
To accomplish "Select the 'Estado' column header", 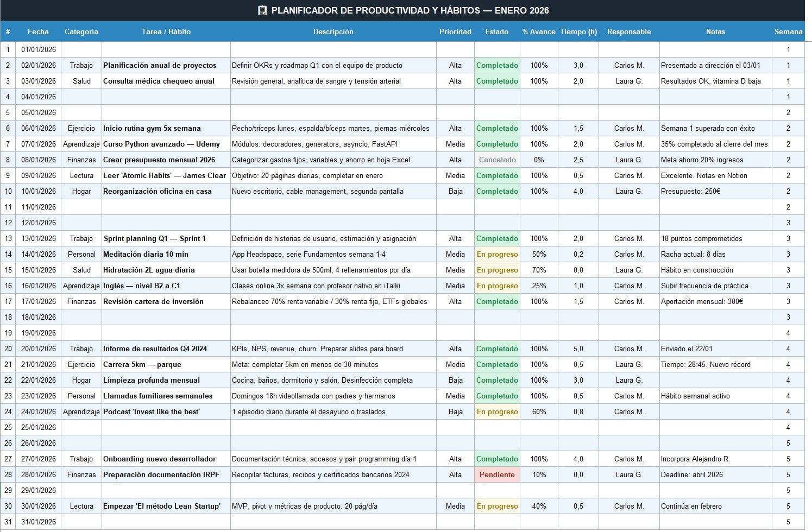I will pos(497,31).
